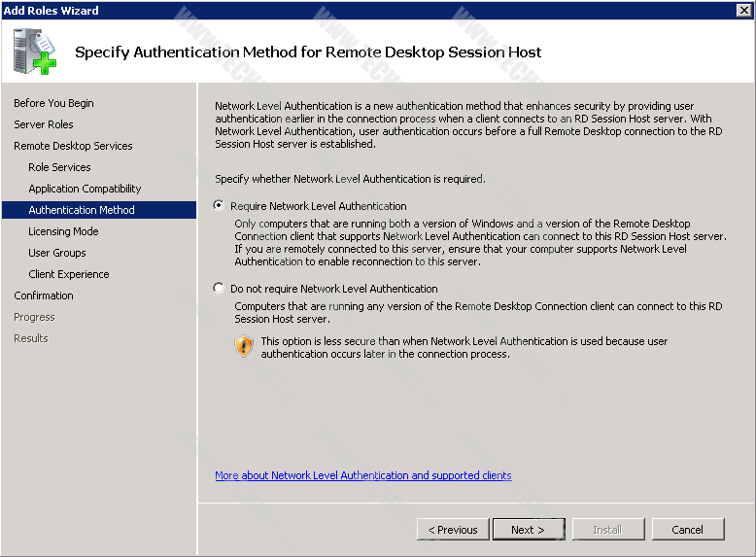Go to Client Experience step
Image resolution: width=756 pixels, height=557 pixels.
[x=69, y=274]
